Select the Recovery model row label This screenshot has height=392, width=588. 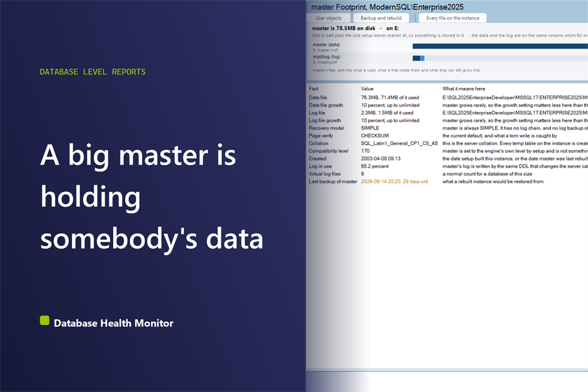coord(326,128)
